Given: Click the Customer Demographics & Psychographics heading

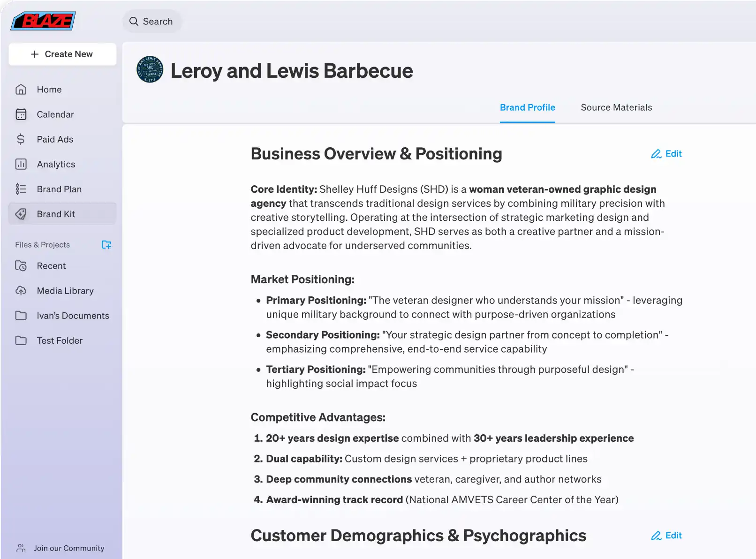Looking at the screenshot, I should point(418,536).
